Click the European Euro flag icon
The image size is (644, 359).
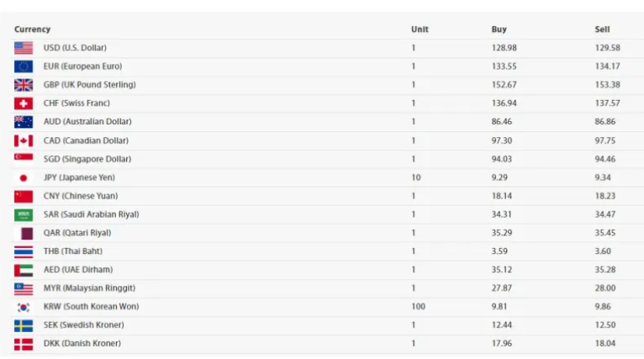(24, 66)
